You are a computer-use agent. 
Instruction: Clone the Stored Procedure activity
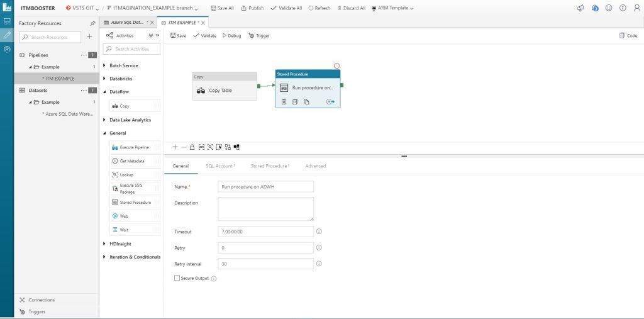click(x=306, y=101)
